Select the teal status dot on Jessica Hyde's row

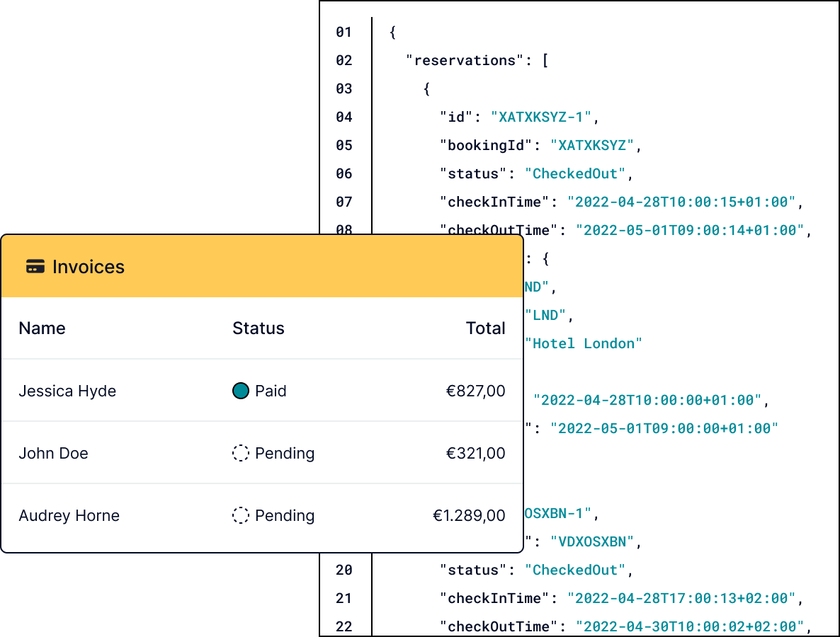[x=241, y=391]
